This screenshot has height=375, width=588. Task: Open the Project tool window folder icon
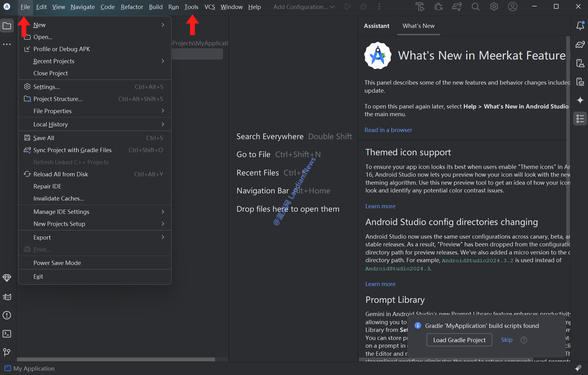coord(7,26)
